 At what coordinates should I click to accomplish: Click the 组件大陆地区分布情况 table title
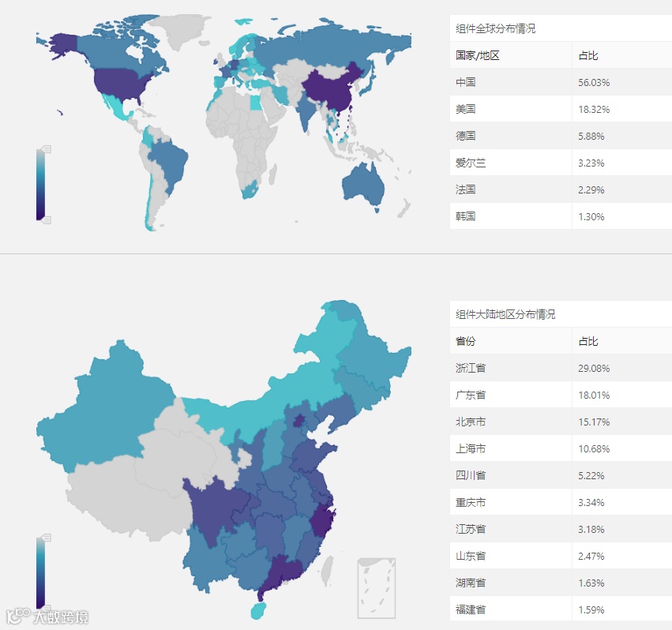tap(505, 314)
